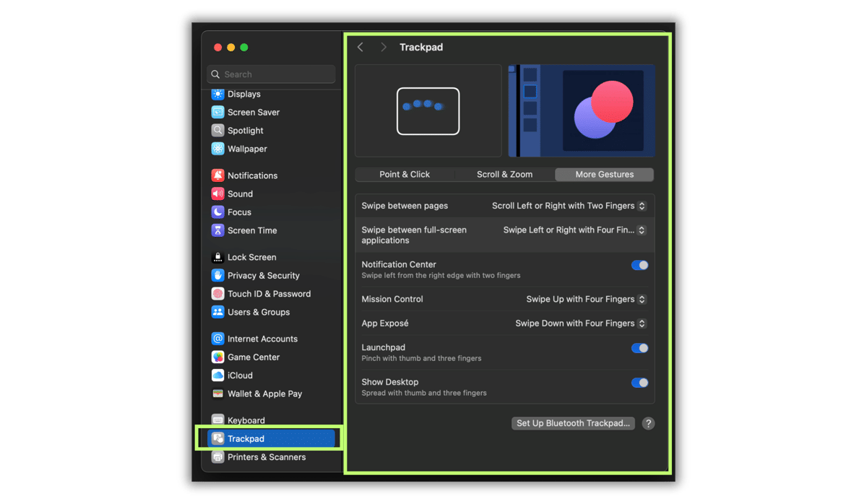Screen dimensions: 867x504
Task: Open Focus settings
Action: tap(238, 212)
